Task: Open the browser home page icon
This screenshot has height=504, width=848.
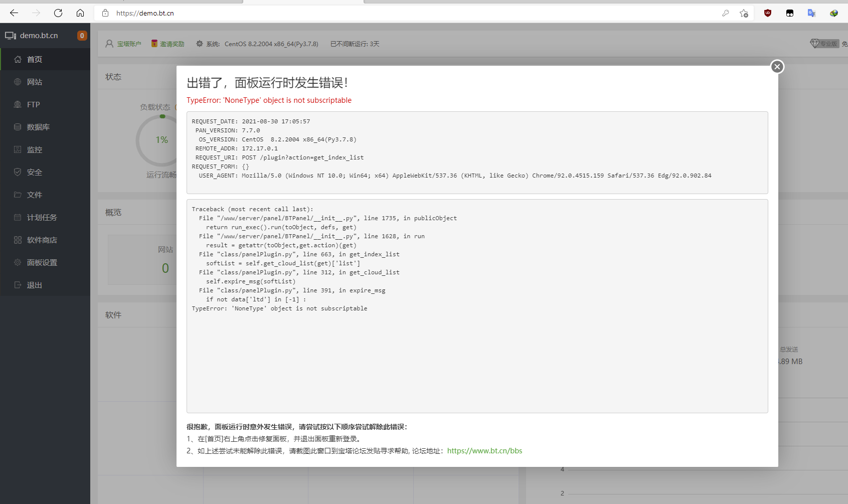Action: [x=80, y=13]
